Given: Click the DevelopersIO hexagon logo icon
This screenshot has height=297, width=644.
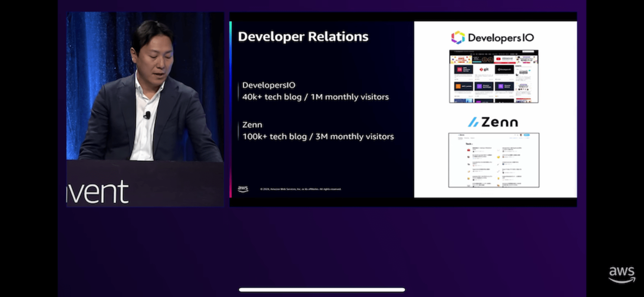Looking at the screenshot, I should point(458,38).
